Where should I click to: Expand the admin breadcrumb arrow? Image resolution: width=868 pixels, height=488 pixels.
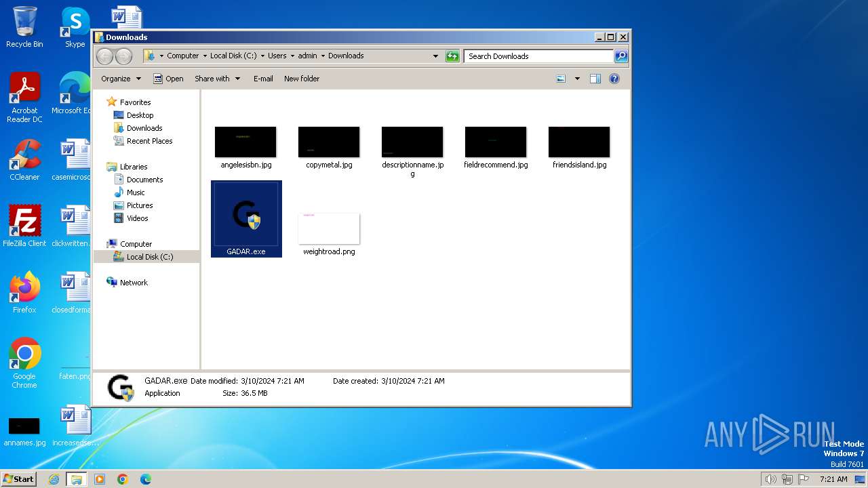(323, 56)
